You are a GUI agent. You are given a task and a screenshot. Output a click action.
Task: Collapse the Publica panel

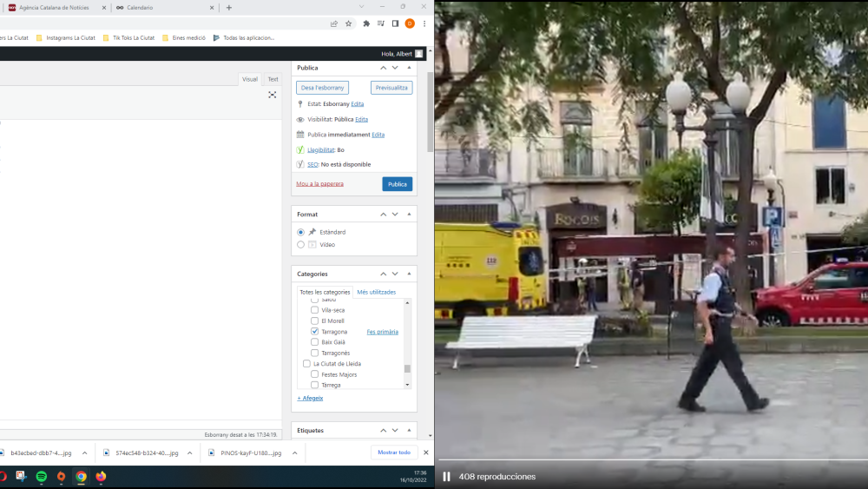pyautogui.click(x=409, y=68)
